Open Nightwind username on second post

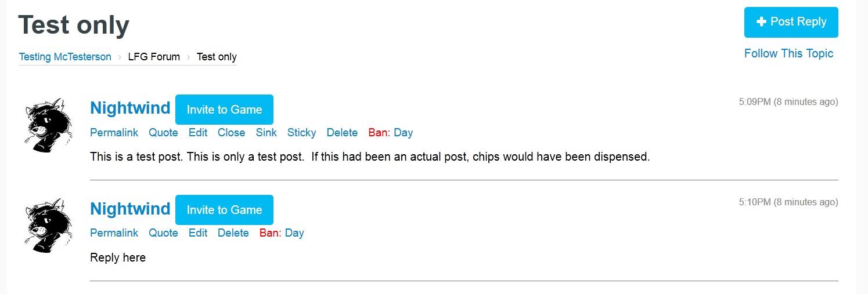(130, 209)
